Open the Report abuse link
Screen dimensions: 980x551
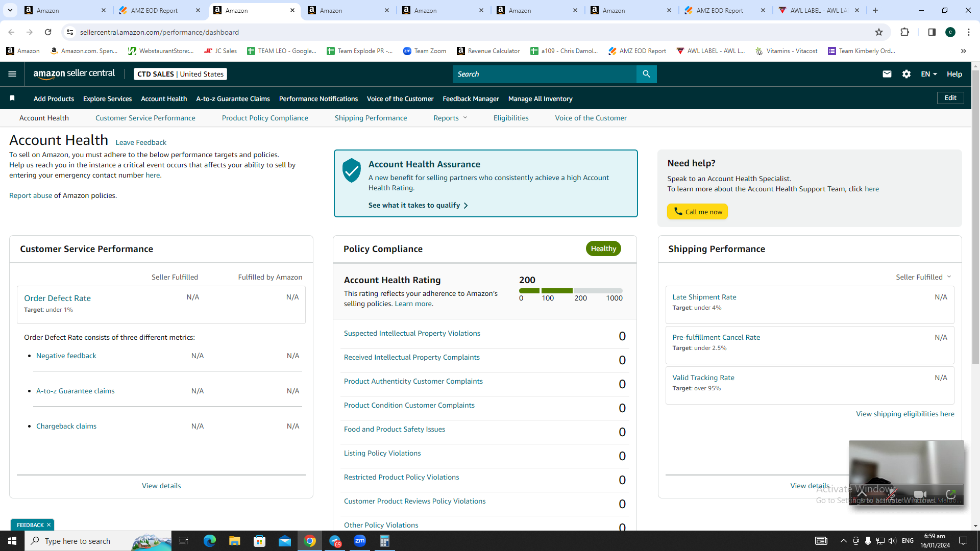point(31,195)
